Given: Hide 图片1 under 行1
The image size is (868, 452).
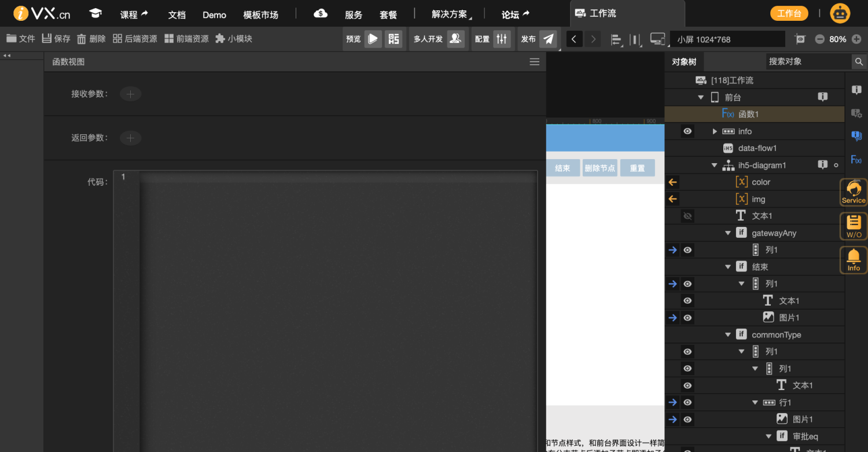Looking at the screenshot, I should tap(687, 419).
